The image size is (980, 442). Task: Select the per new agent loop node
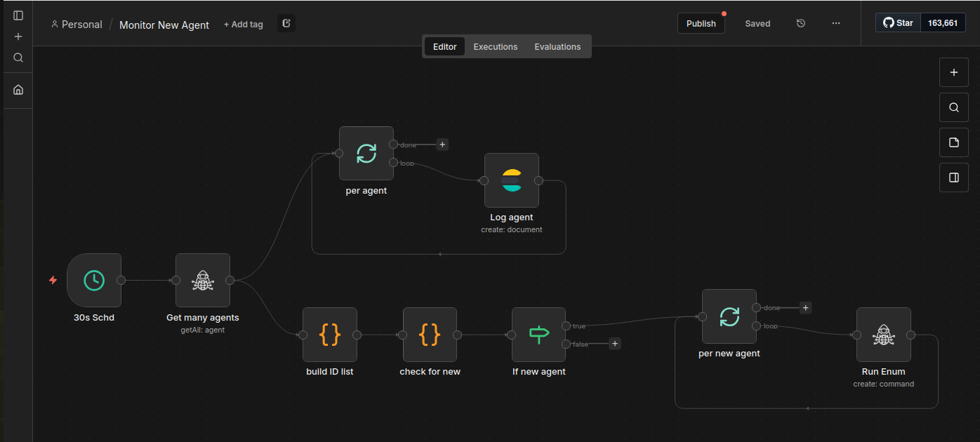(x=729, y=316)
